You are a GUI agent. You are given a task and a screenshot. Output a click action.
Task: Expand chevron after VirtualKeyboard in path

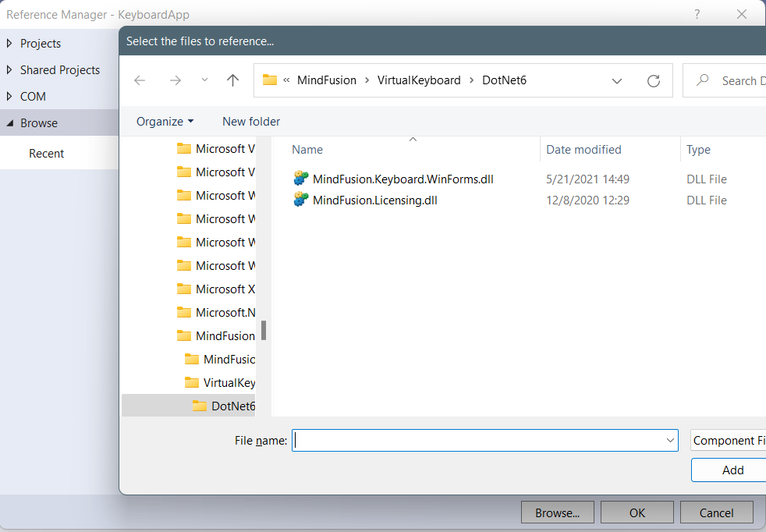click(471, 80)
